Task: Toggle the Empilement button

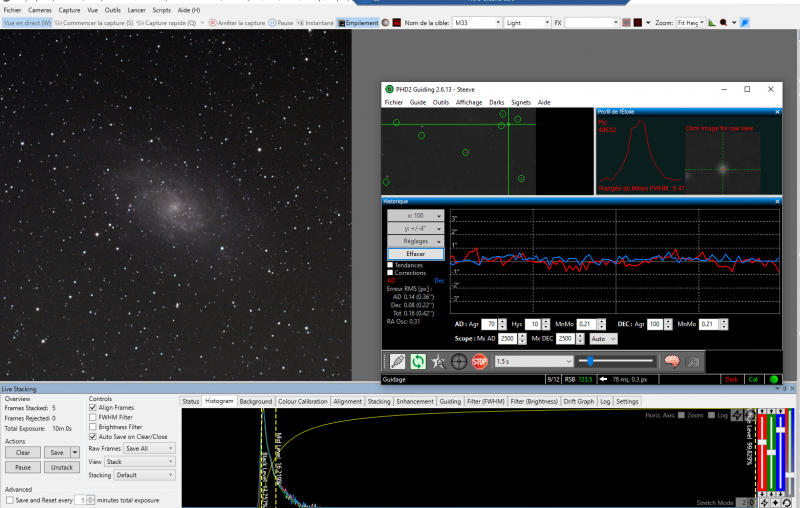Action: [x=358, y=22]
